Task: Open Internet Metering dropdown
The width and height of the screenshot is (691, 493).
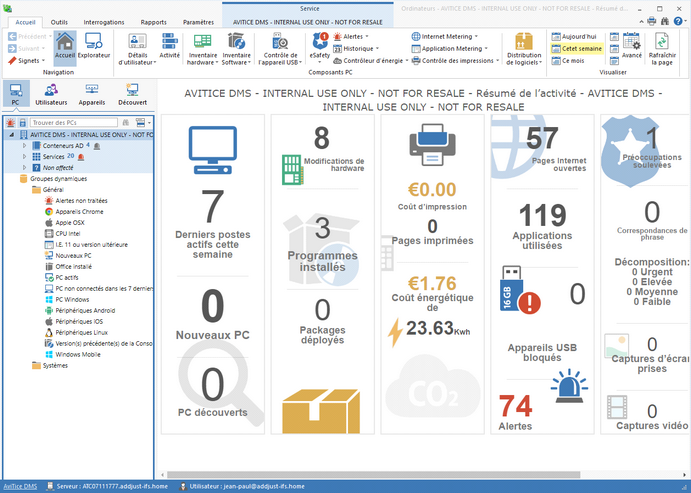Action: coord(445,37)
